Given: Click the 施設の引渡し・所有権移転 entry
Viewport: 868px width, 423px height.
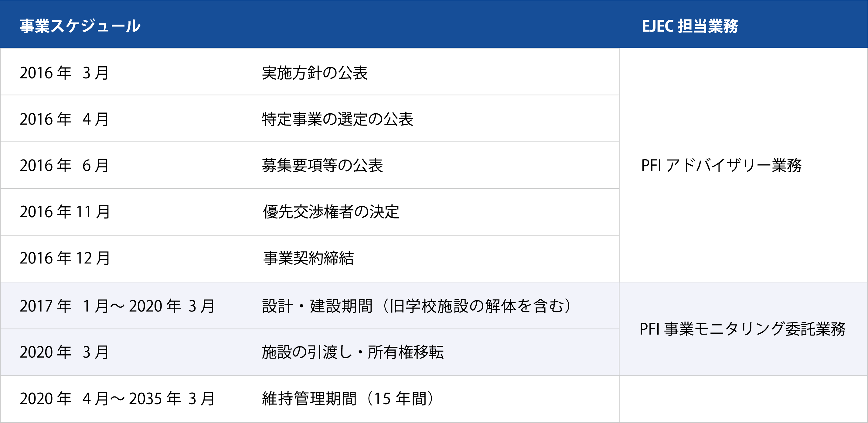Looking at the screenshot, I should pos(353,352).
